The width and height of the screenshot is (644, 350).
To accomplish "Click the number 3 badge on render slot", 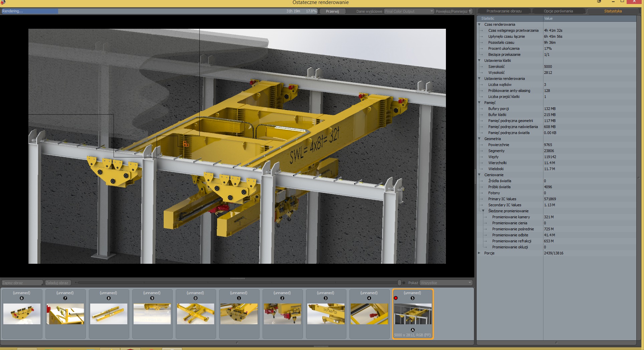I will [326, 298].
